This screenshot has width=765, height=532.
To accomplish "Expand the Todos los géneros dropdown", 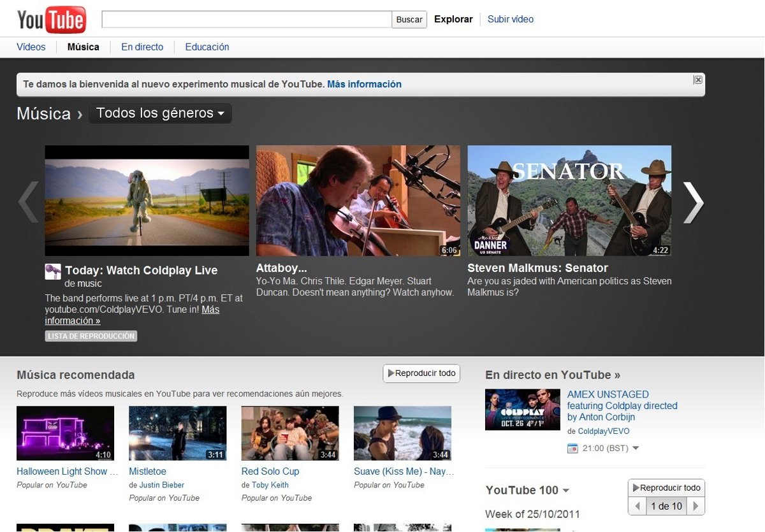I will click(x=160, y=113).
